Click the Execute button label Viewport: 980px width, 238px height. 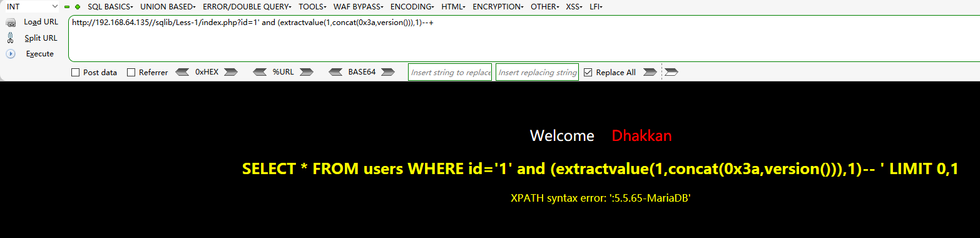[x=40, y=54]
